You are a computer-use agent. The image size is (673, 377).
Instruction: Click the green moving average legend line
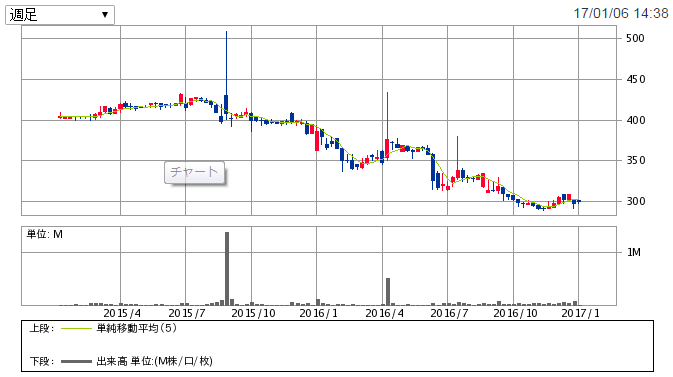(76, 329)
